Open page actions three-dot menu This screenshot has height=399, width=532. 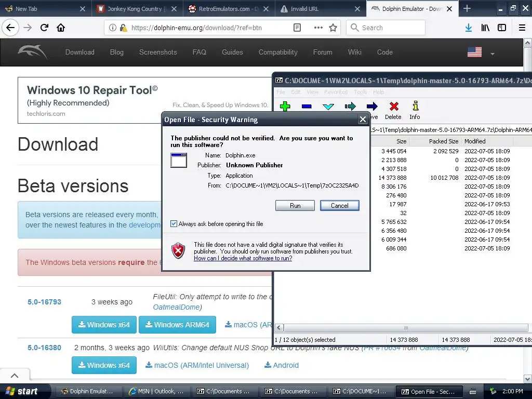point(318,28)
